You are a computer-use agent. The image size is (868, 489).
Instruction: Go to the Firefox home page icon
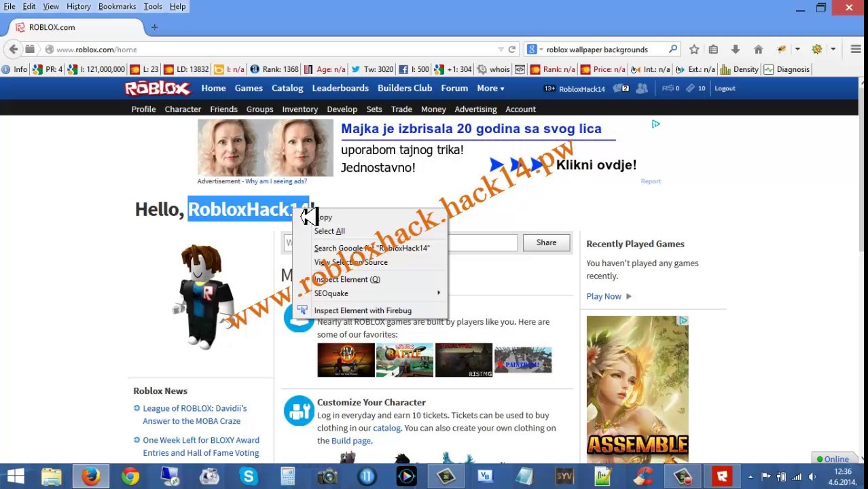(x=758, y=49)
